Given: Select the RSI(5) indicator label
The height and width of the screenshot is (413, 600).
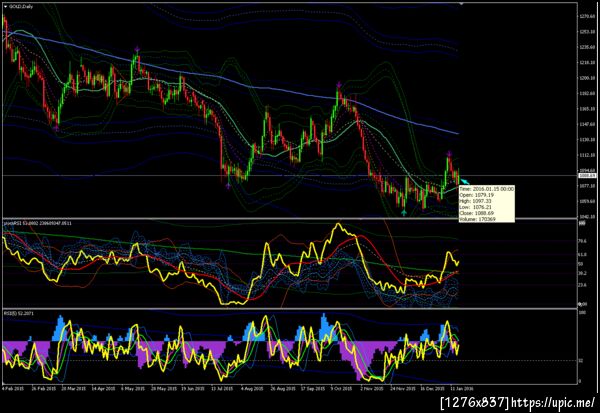Looking at the screenshot, I should (10, 313).
